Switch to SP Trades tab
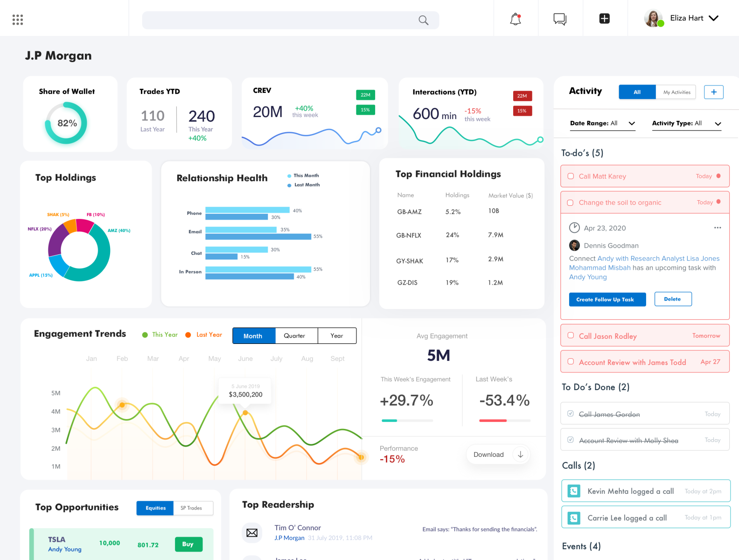The image size is (739, 560). pyautogui.click(x=193, y=508)
